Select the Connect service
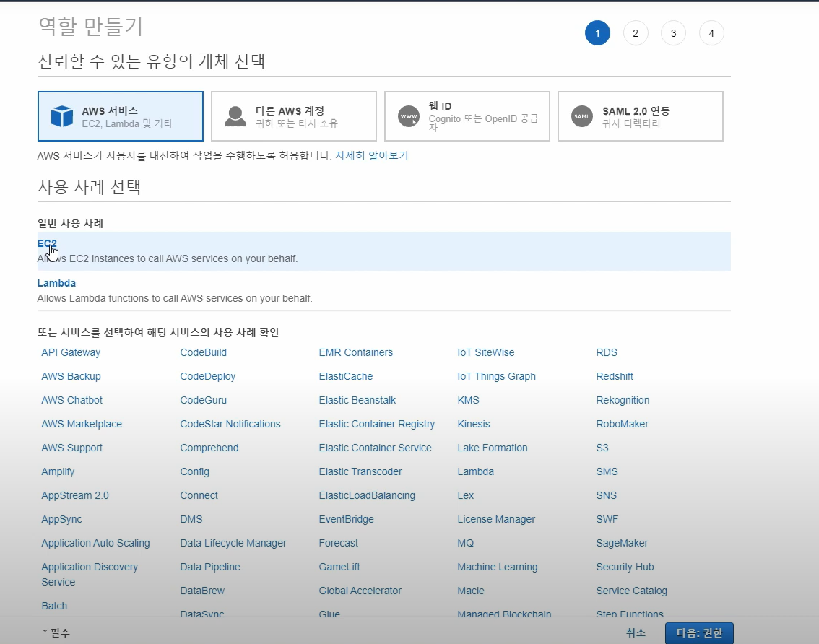Screen dimensions: 819x644 point(199,496)
